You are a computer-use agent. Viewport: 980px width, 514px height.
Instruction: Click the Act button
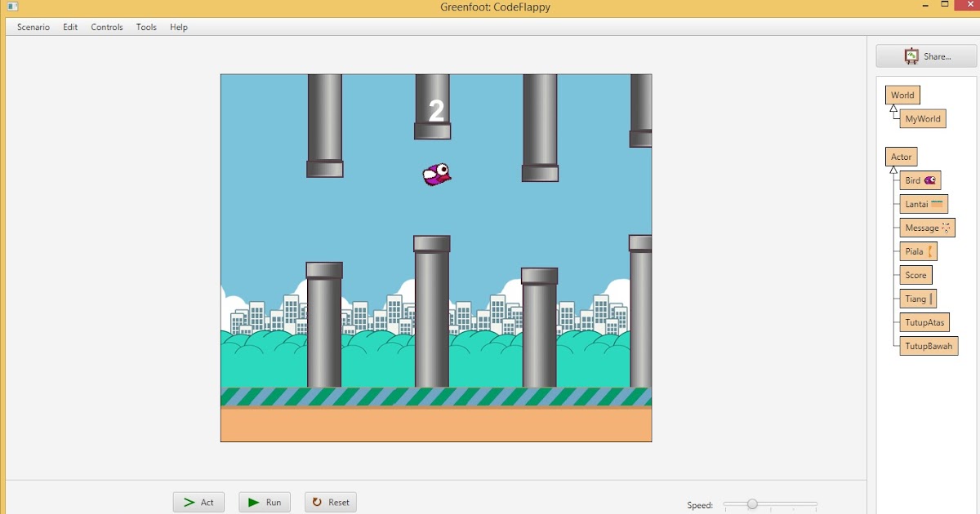click(x=199, y=502)
